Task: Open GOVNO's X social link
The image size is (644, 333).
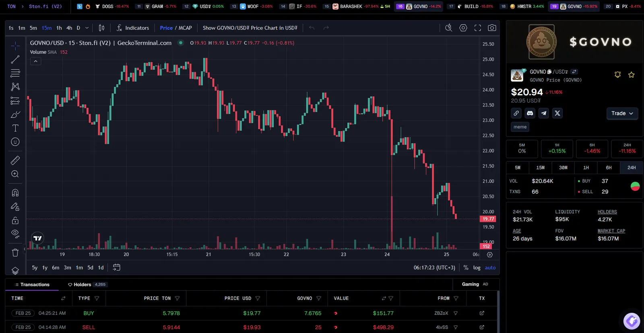Action: pos(557,113)
